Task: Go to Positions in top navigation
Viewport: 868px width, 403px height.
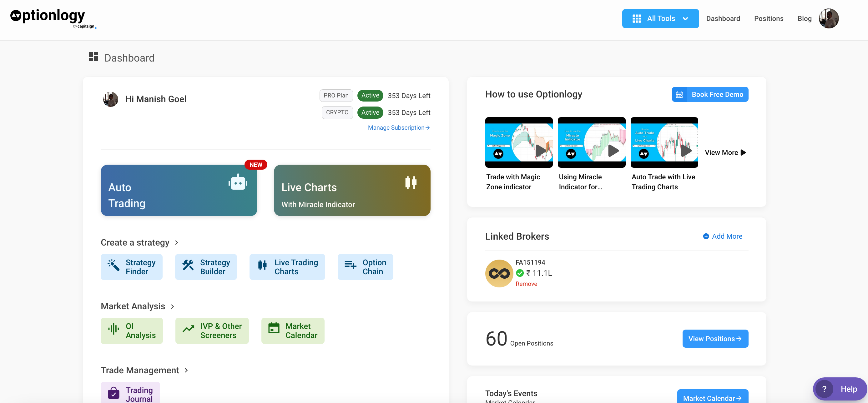Action: [768, 18]
